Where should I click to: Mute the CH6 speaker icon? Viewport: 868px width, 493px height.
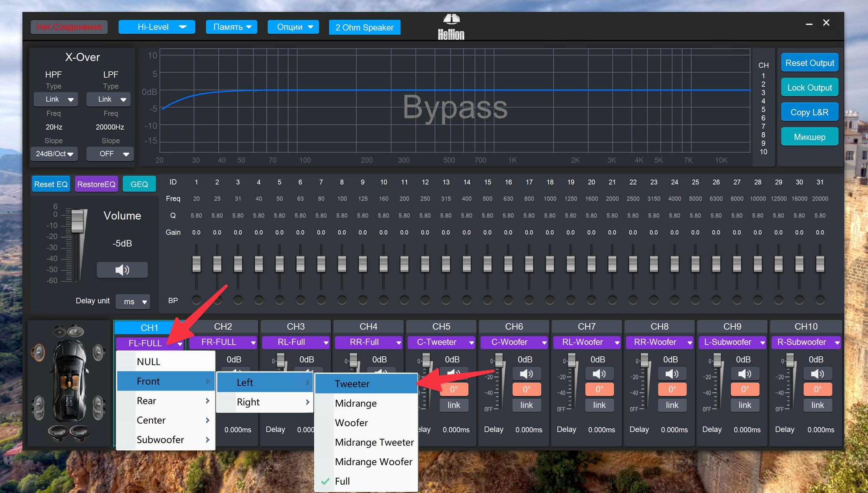pyautogui.click(x=526, y=374)
